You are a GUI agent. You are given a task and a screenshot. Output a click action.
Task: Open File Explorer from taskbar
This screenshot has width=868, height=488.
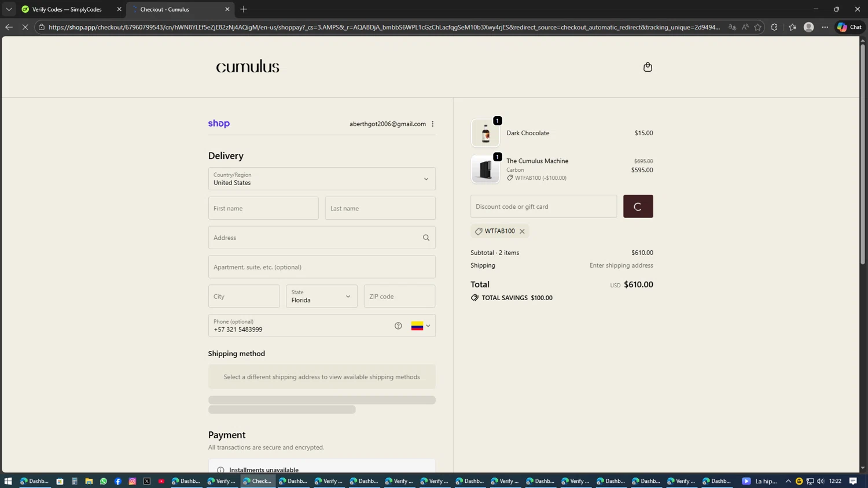[x=89, y=481]
